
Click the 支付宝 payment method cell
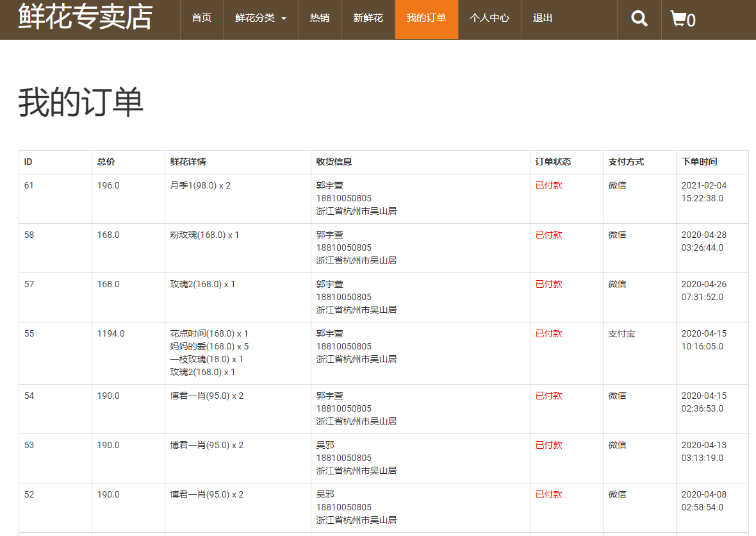pyautogui.click(x=621, y=333)
